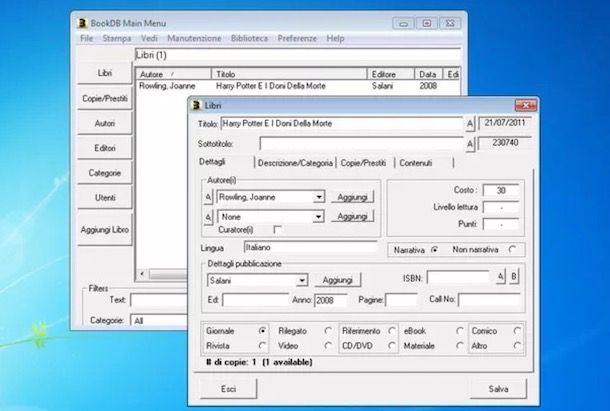Screen dimensions: 610x411
Task: Choose the Giornale media type
Action: pyautogui.click(x=263, y=331)
